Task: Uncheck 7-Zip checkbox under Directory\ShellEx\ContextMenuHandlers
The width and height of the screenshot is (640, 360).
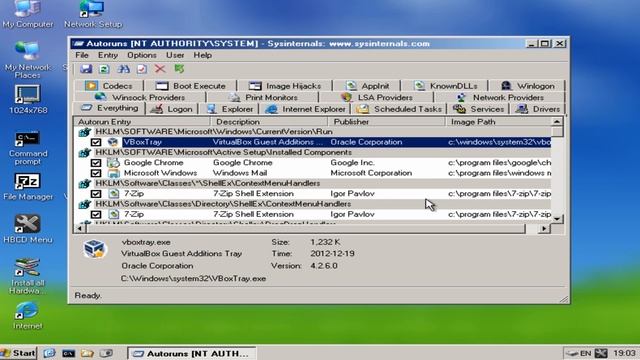Action: coord(96,214)
